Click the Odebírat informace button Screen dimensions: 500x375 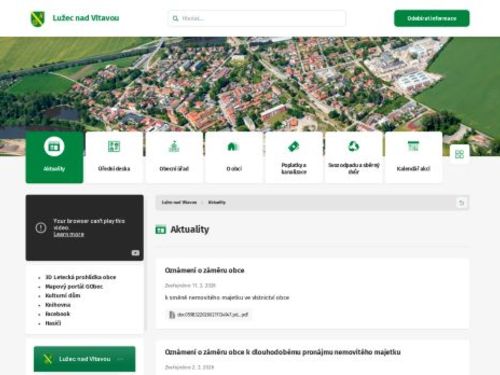point(432,18)
